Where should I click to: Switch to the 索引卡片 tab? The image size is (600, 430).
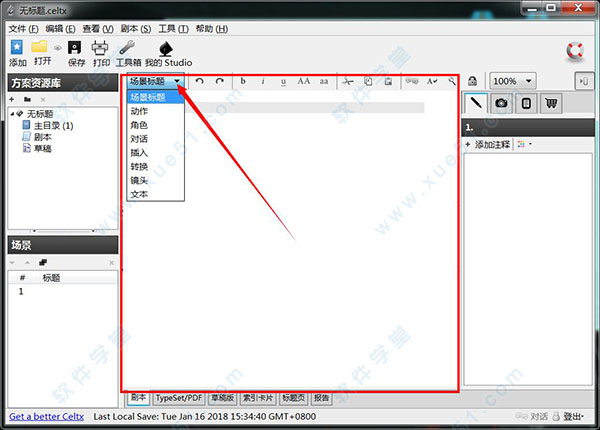coord(259,397)
